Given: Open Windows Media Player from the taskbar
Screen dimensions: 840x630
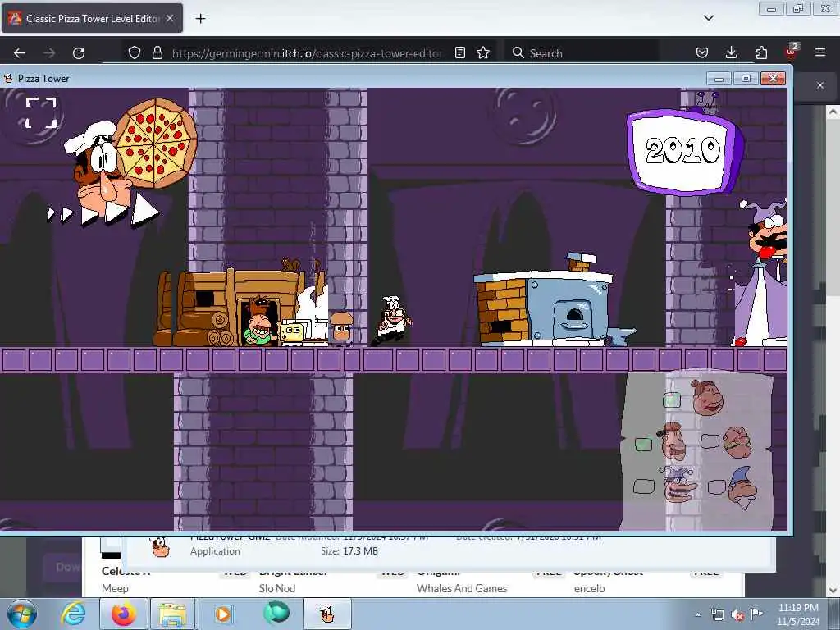Looking at the screenshot, I should (x=223, y=614).
